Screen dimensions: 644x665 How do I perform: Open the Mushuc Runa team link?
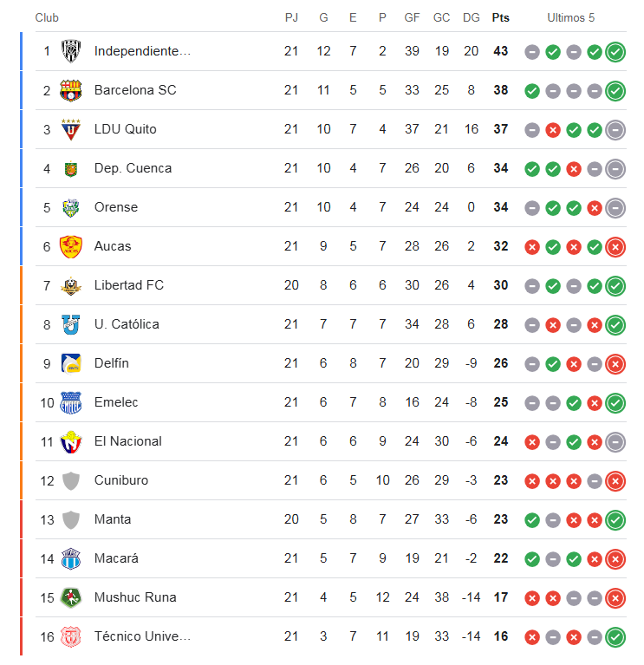[135, 597]
